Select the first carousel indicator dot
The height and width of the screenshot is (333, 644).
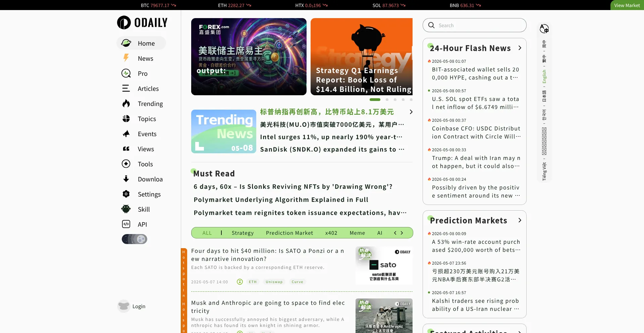375,100
